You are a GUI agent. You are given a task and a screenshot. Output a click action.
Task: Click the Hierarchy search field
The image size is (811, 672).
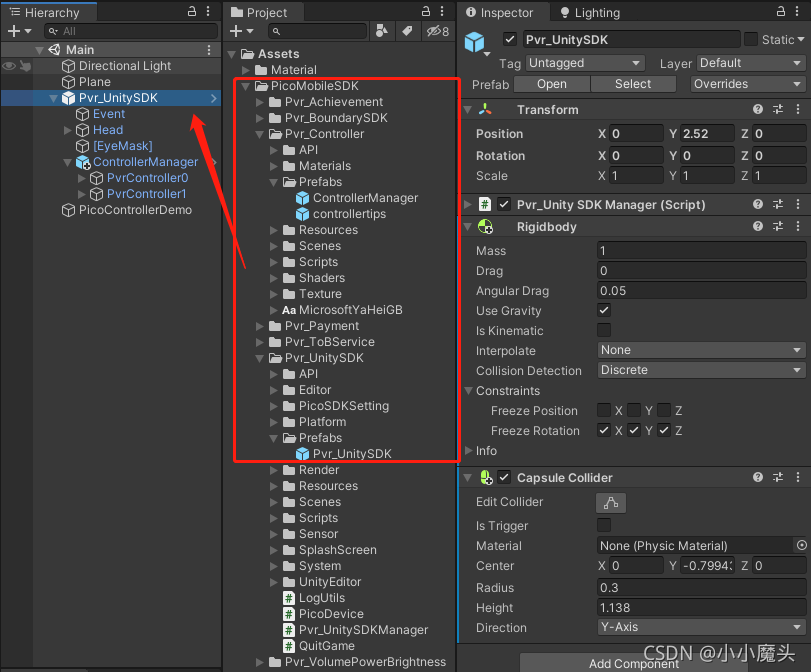[131, 31]
